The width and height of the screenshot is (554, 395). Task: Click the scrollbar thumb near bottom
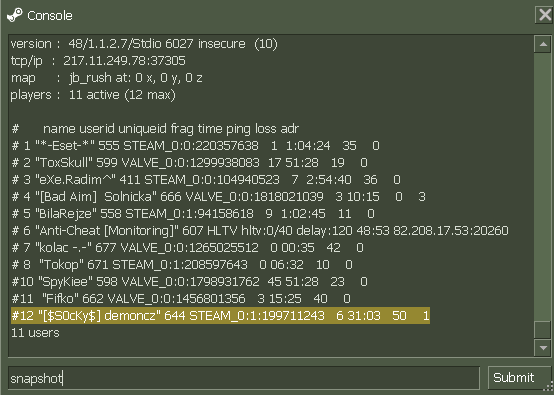(543, 330)
